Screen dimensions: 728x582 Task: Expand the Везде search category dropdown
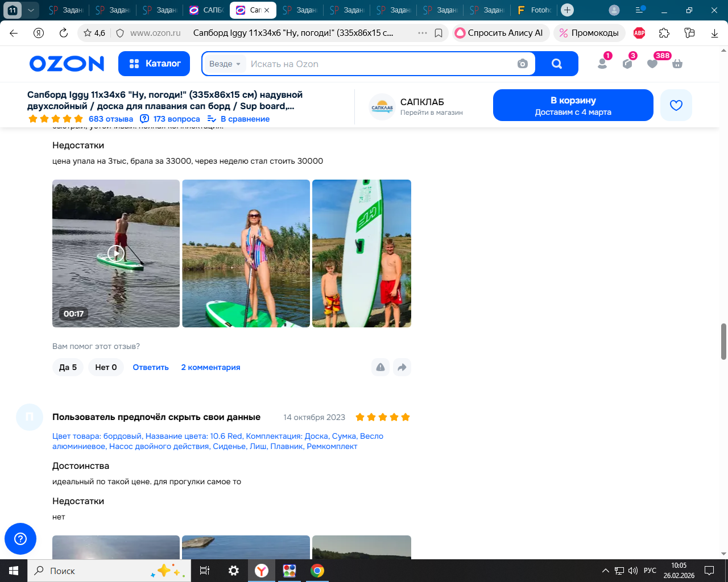(225, 64)
